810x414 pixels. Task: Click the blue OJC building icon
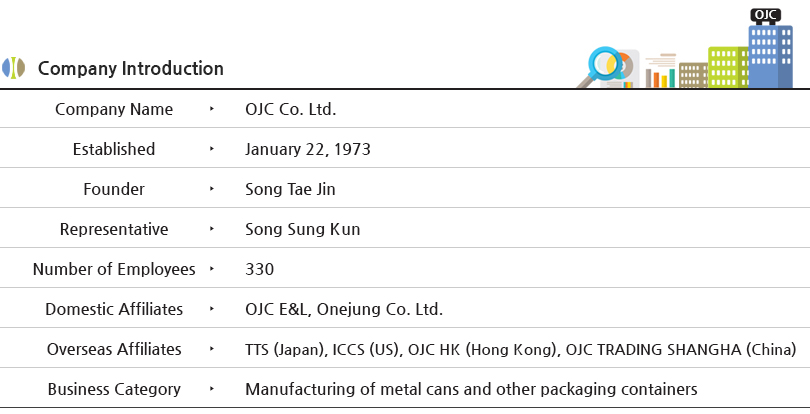[770, 56]
